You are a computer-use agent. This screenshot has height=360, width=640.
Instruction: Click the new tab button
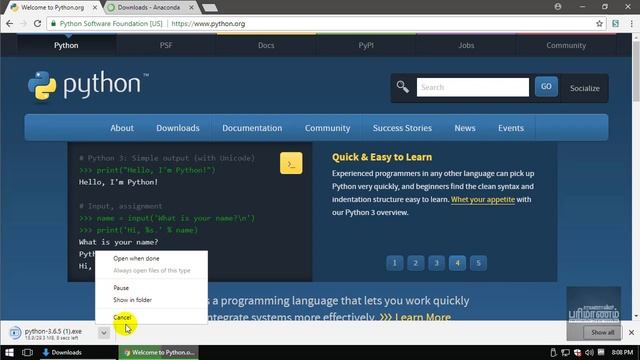(x=210, y=8)
